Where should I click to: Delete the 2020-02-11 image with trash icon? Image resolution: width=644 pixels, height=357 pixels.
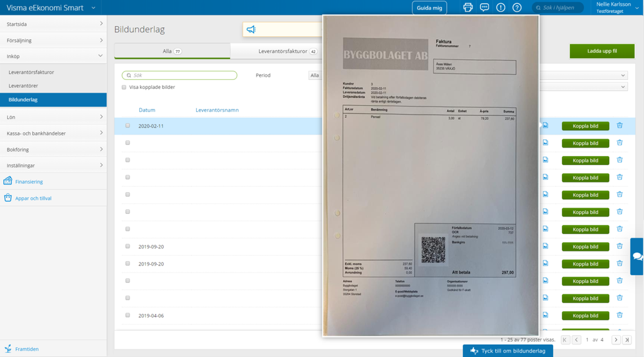(x=620, y=126)
